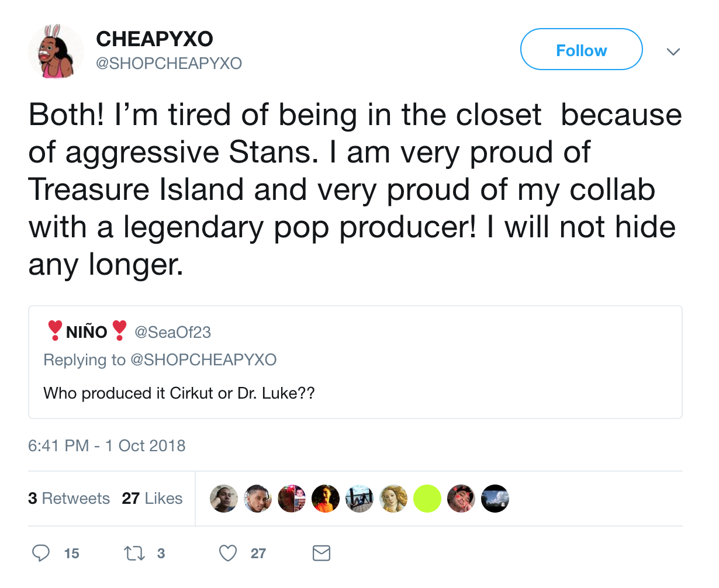Like the tweet with the heart icon
Viewport: 719px width, 588px height.
[228, 553]
